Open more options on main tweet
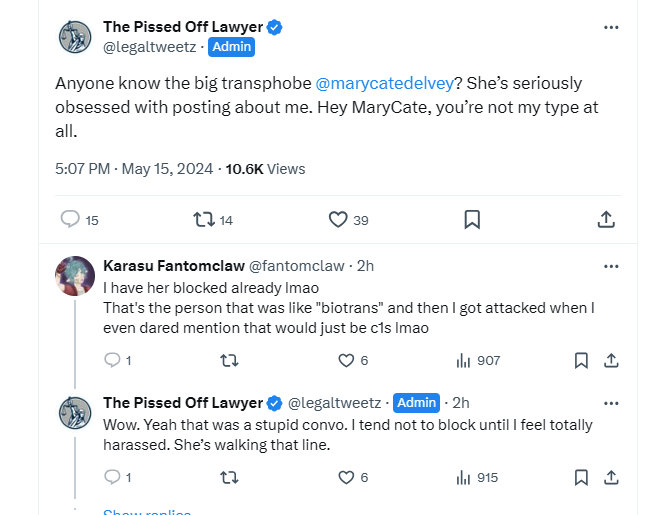The height and width of the screenshot is (515, 660). pyautogui.click(x=611, y=27)
